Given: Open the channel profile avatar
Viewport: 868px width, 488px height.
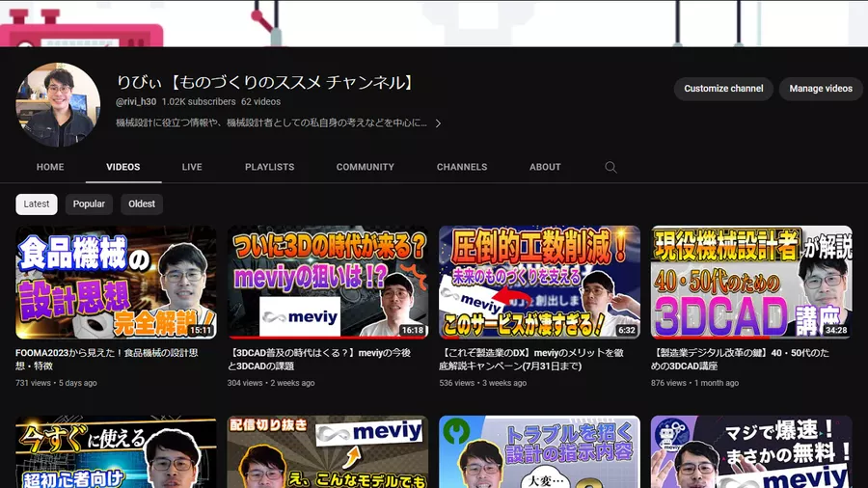Looking at the screenshot, I should (x=58, y=104).
